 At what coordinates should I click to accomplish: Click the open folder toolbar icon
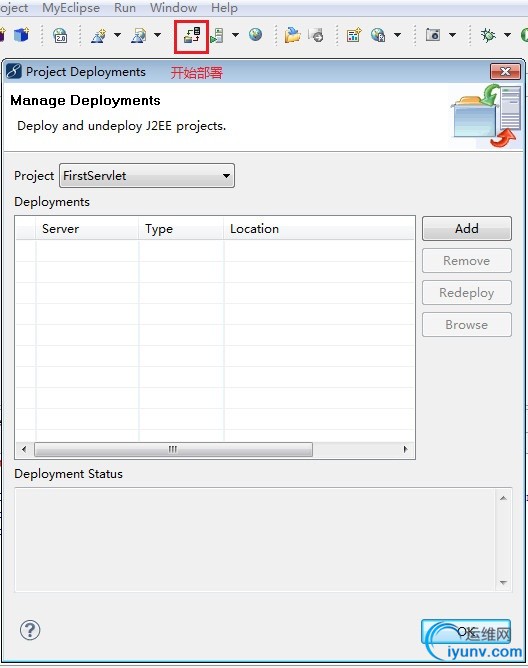click(292, 35)
